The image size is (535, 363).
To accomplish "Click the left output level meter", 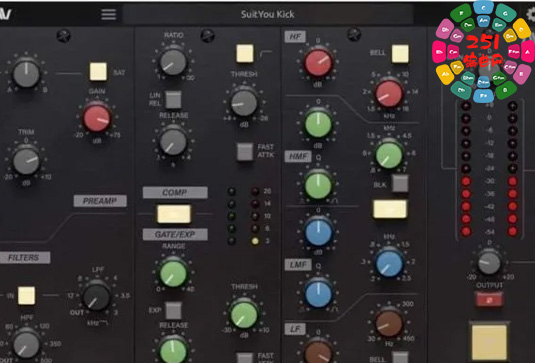I will [x=466, y=169].
